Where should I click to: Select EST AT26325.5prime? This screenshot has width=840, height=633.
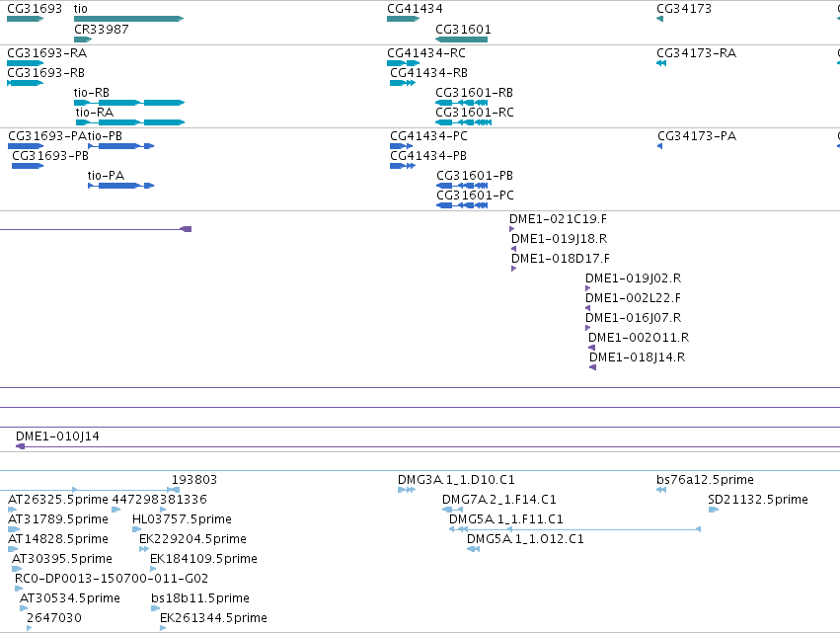[x=12, y=510]
